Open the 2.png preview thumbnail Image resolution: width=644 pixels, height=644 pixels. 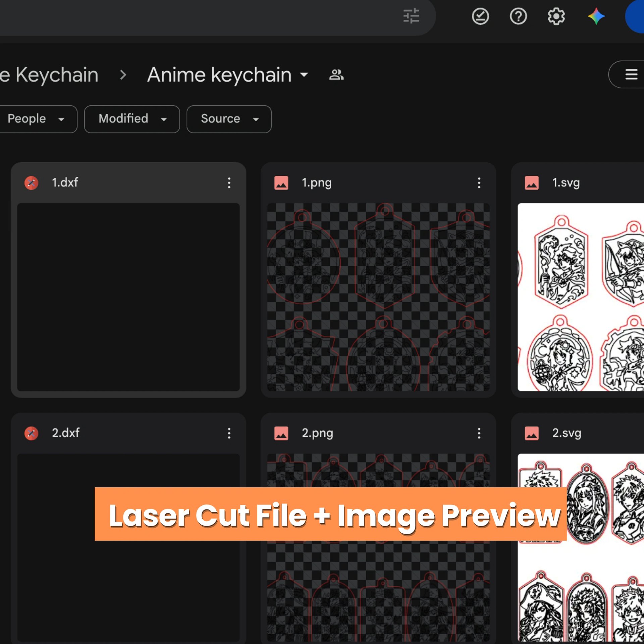[x=378, y=547]
